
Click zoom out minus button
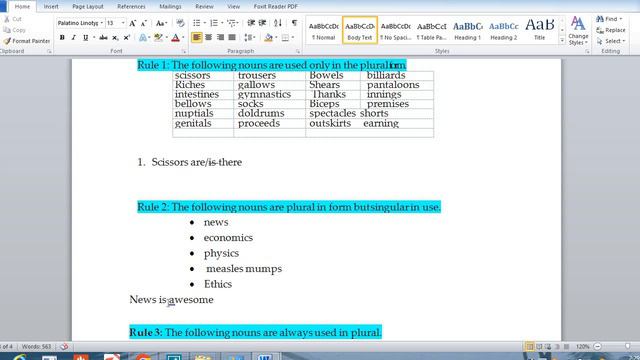597,347
